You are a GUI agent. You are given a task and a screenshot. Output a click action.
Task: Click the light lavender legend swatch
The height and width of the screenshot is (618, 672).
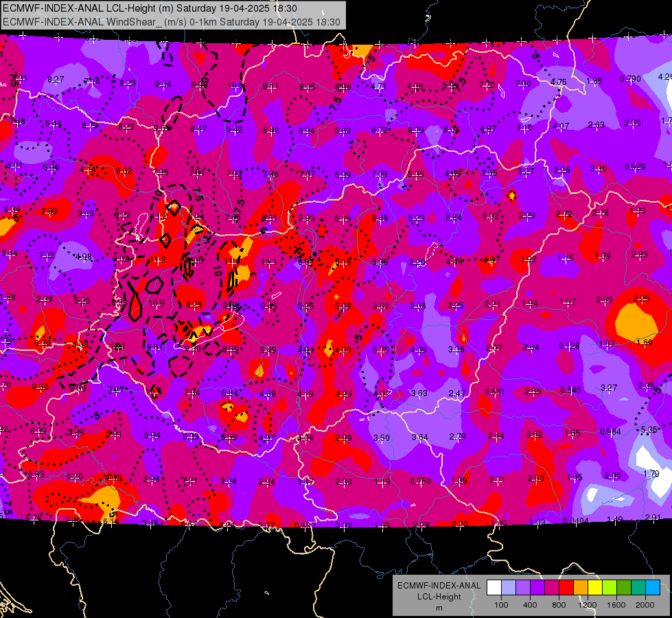[x=509, y=588]
